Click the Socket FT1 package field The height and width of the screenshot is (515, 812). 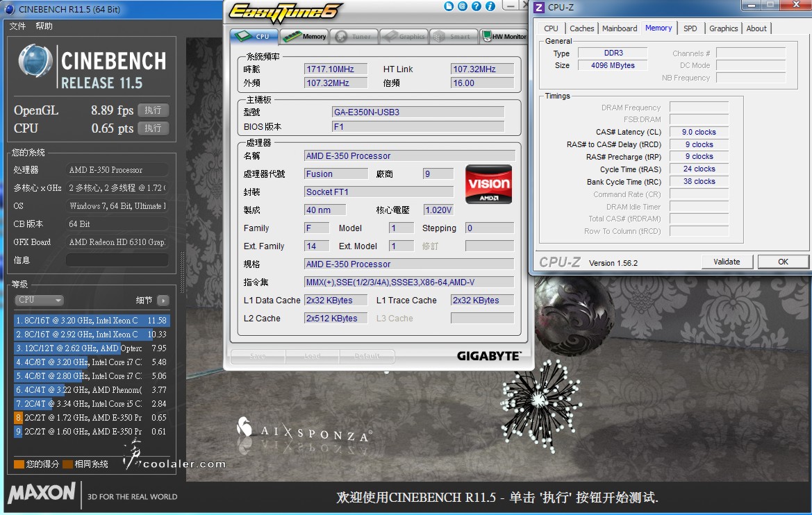[379, 192]
